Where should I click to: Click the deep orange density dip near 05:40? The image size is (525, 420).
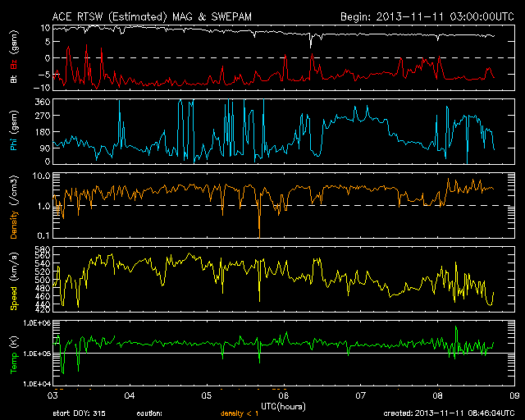(259, 221)
